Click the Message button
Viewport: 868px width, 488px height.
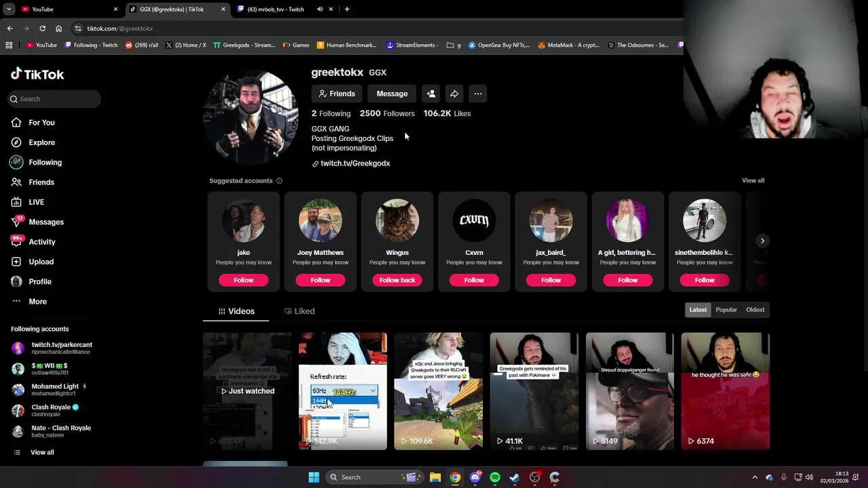392,94
